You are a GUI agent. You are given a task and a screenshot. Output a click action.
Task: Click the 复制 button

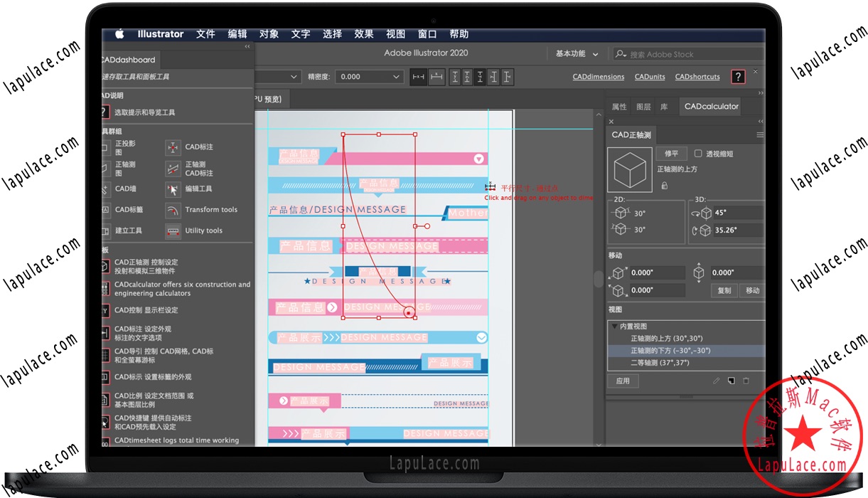724,290
